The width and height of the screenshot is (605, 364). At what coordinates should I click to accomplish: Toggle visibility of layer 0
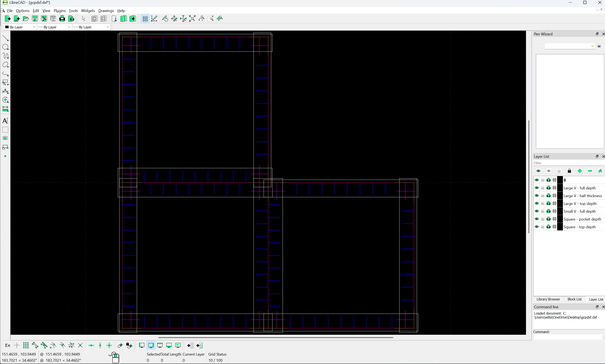click(x=537, y=180)
